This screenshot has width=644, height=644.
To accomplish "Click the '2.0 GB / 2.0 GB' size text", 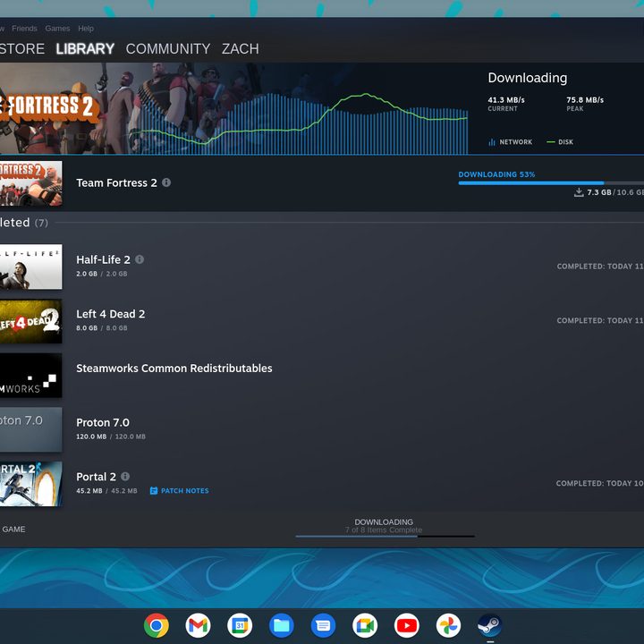I will click(101, 274).
